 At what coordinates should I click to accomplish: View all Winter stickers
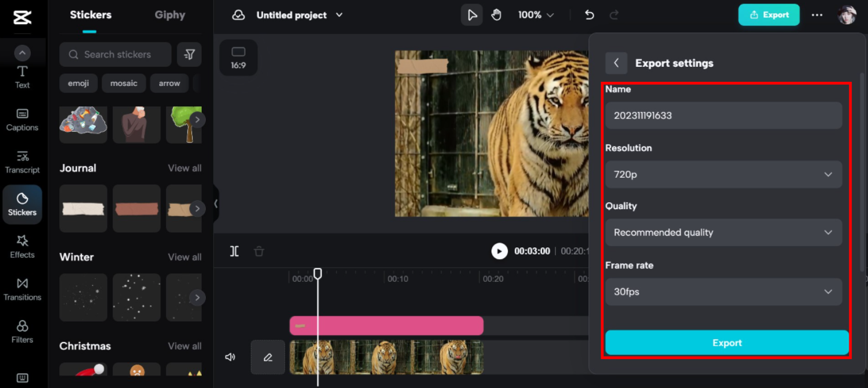click(x=185, y=257)
